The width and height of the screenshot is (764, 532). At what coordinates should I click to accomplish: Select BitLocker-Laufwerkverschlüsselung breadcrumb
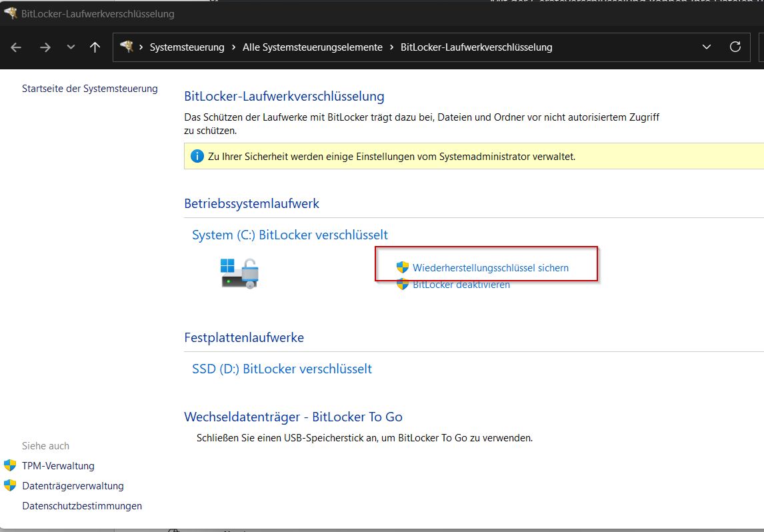coord(476,47)
